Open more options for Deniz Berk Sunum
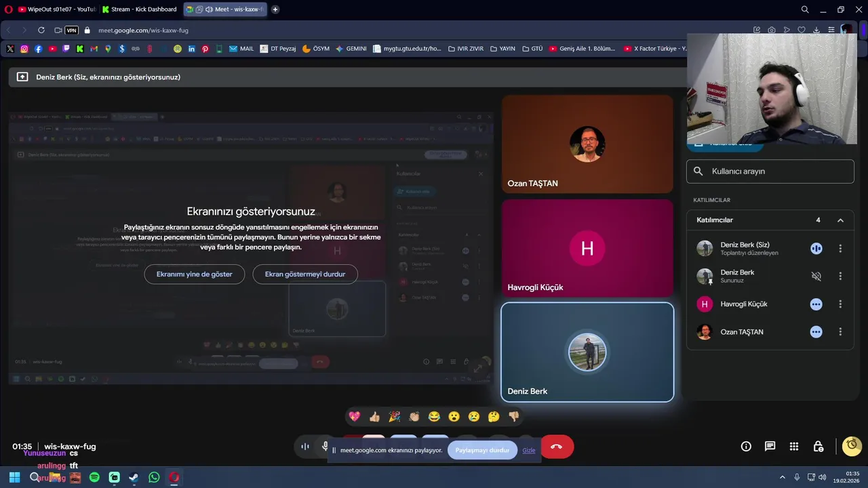The image size is (868, 488). pyautogui.click(x=840, y=276)
